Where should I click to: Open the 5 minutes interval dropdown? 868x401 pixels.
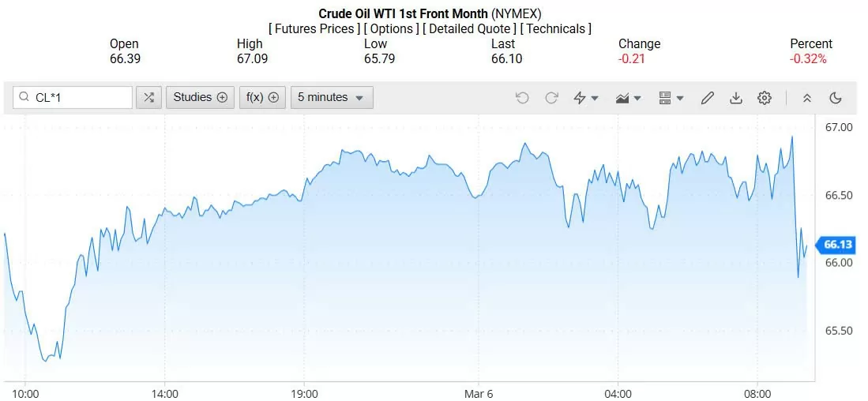332,98
